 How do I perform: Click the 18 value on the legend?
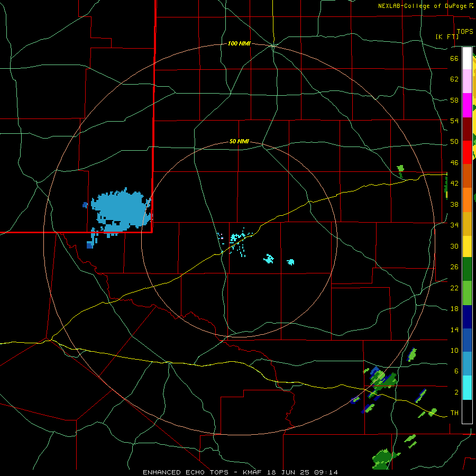tap(454, 309)
